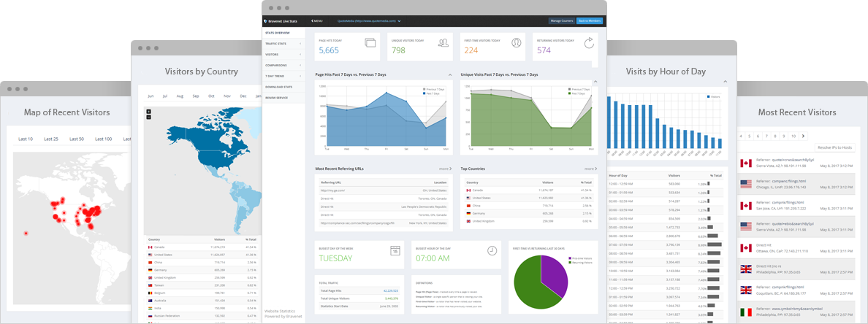The width and height of the screenshot is (868, 324).
Task: Click the Page Hits Today pages icon
Action: (370, 42)
